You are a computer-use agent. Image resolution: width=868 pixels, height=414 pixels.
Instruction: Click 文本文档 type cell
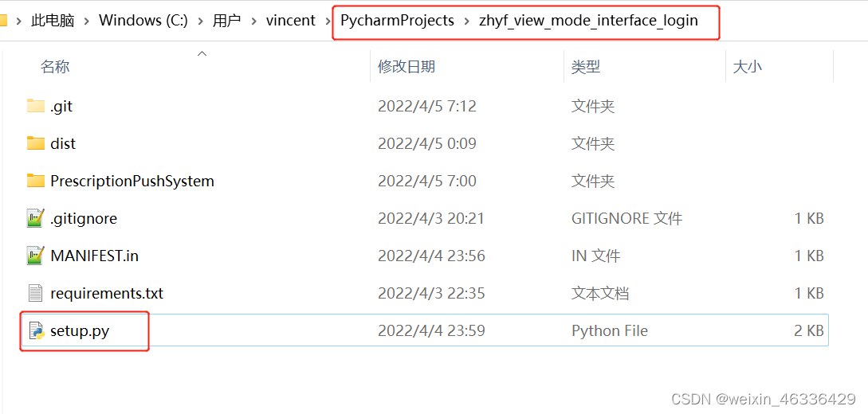point(600,294)
